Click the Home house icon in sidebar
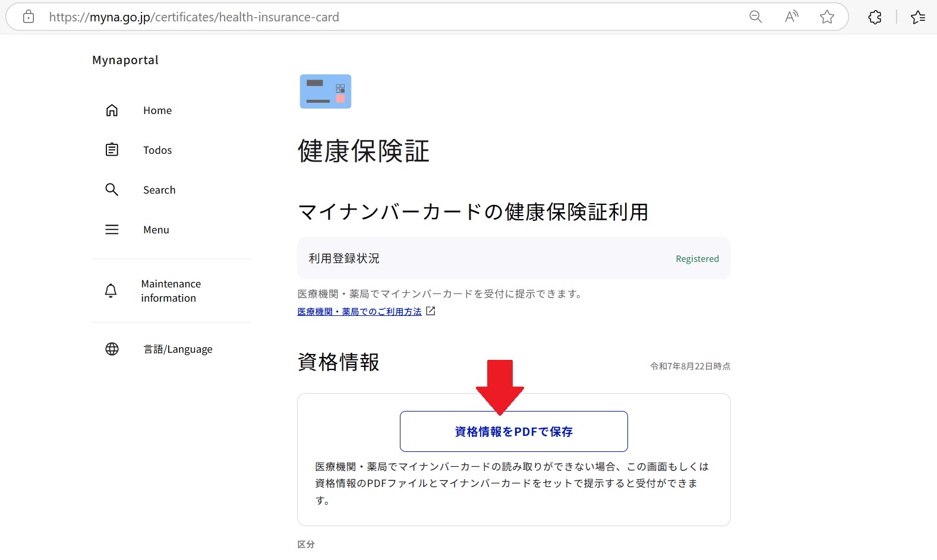This screenshot has height=560, width=937. 112,110
